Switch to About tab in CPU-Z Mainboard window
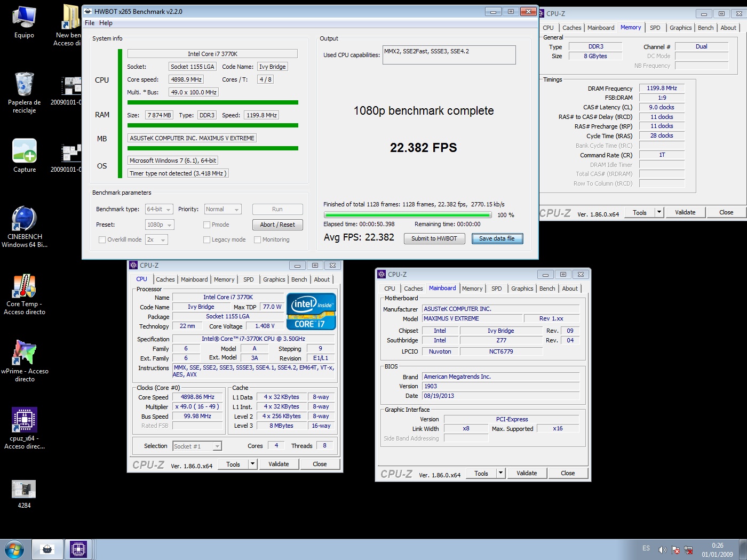Screen dimensions: 747x560 pos(570,289)
